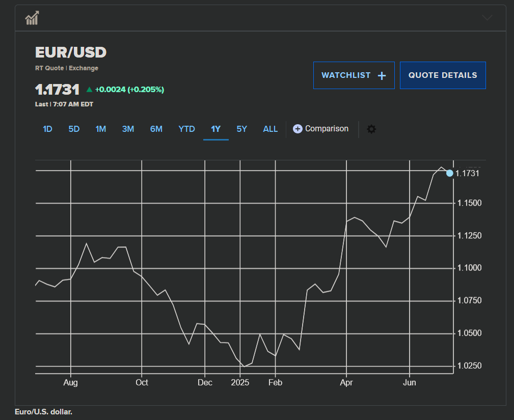Choose the YTD time range
The image size is (514, 420).
tap(186, 129)
